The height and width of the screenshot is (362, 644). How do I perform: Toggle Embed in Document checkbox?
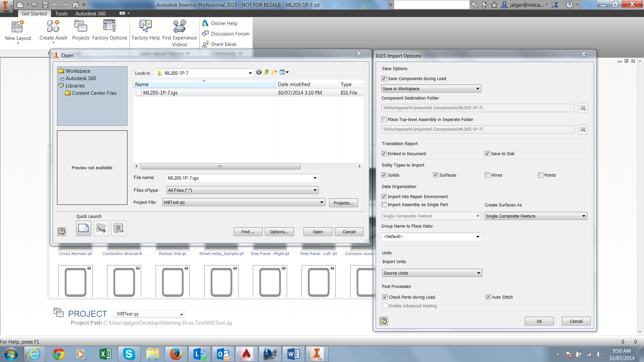pyautogui.click(x=384, y=154)
